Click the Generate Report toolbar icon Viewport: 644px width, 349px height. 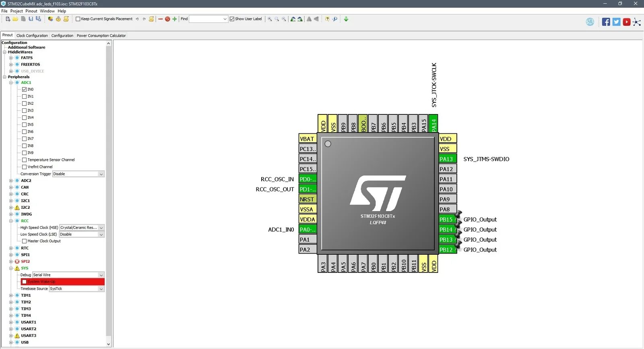pos(66,19)
